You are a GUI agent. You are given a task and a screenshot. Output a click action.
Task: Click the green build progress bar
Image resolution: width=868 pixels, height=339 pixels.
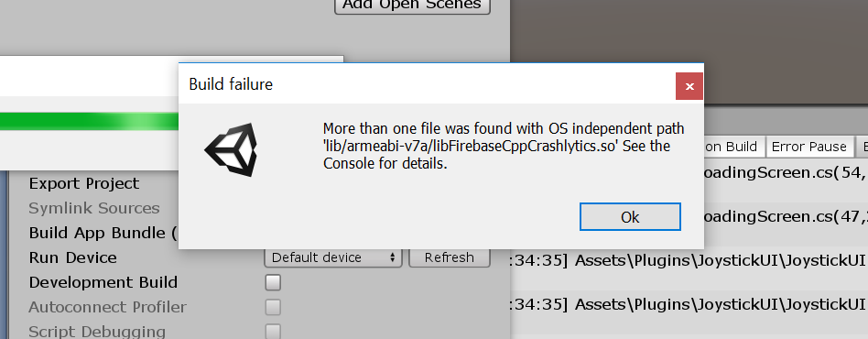[89, 122]
